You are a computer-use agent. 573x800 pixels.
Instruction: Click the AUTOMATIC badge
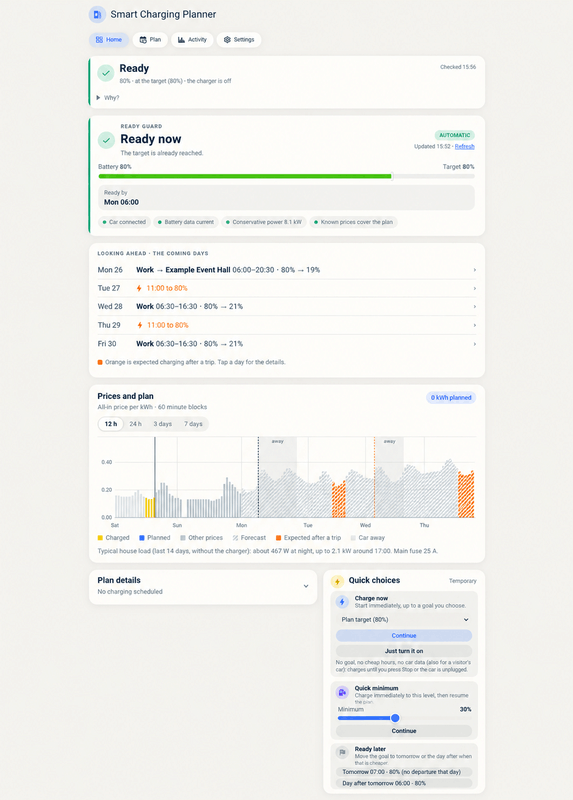tap(455, 135)
